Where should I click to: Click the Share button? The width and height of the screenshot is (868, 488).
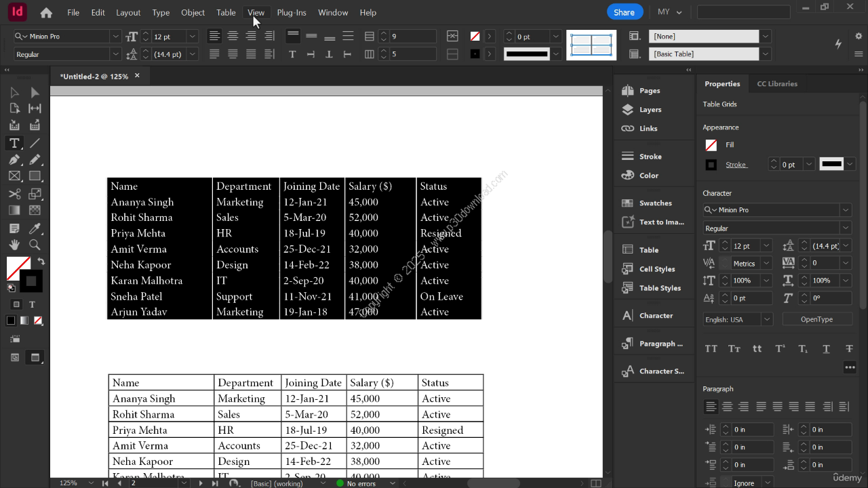coord(624,12)
